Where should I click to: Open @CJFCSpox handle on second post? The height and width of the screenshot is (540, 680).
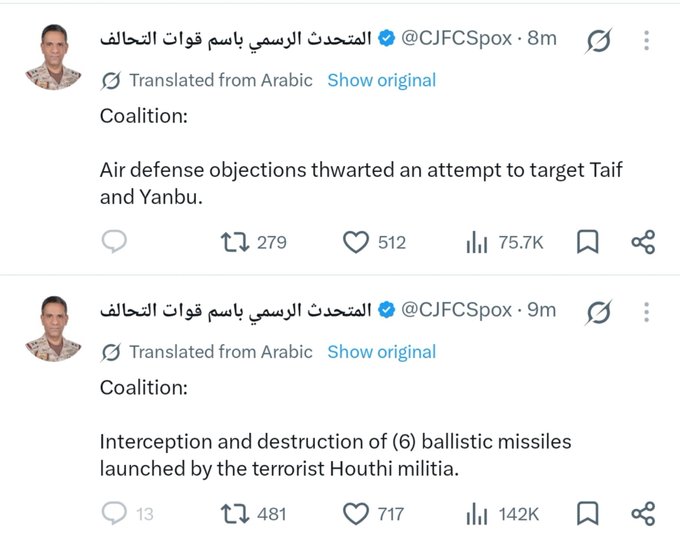pos(457,311)
